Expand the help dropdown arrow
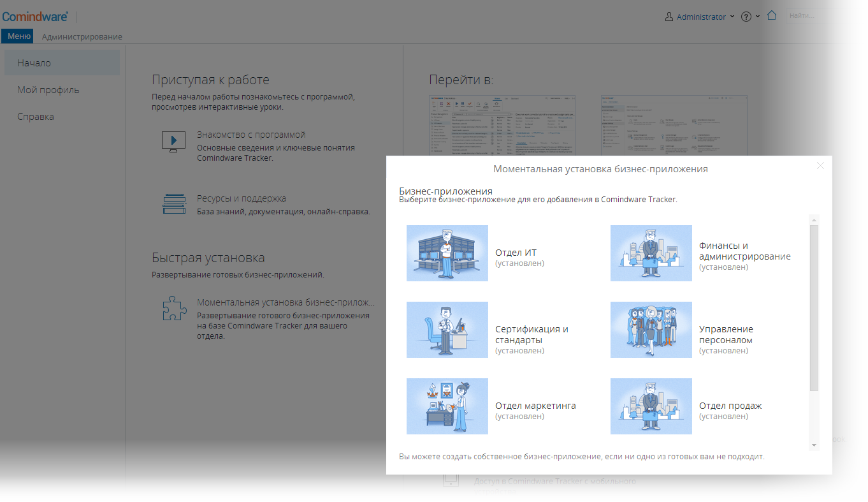Image resolution: width=868 pixels, height=502 pixels. point(758,17)
